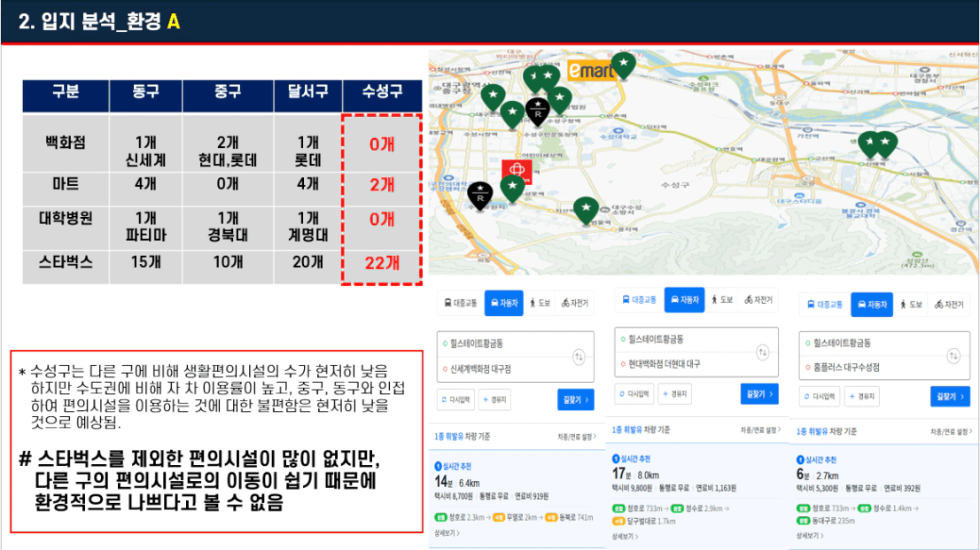
Task: Switch to 대중교통 tab in the 홈플러스 panel
Action: [x=825, y=305]
